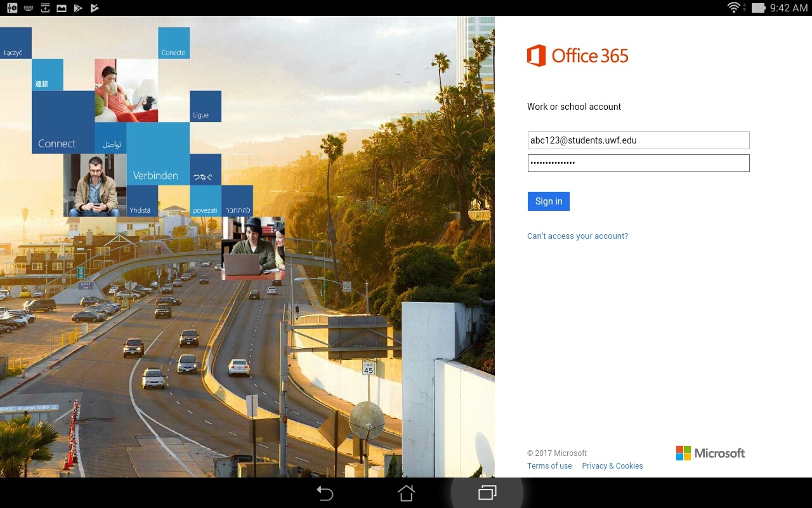Click the "Conecte" tile
Screen dimensions: 812x508
coord(174,43)
